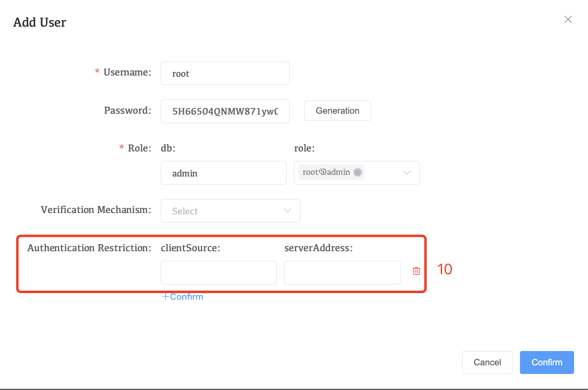This screenshot has height=390, width=588.
Task: Expand the role dropdown chevron
Action: (x=407, y=173)
